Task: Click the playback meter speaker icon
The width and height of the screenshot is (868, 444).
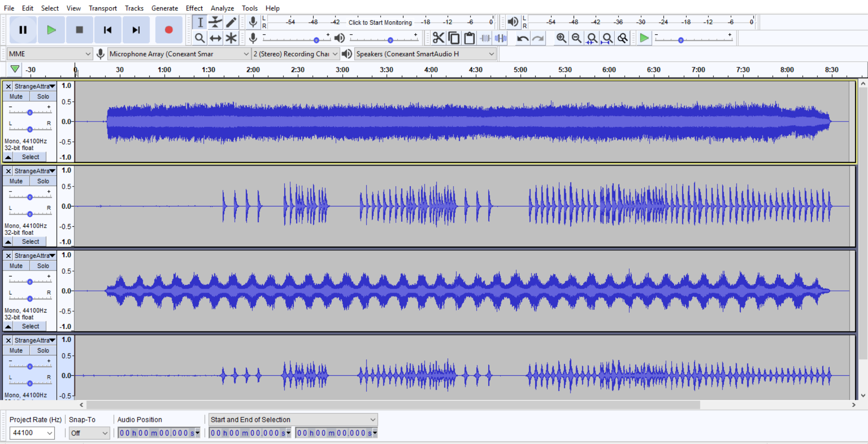Action: click(513, 22)
